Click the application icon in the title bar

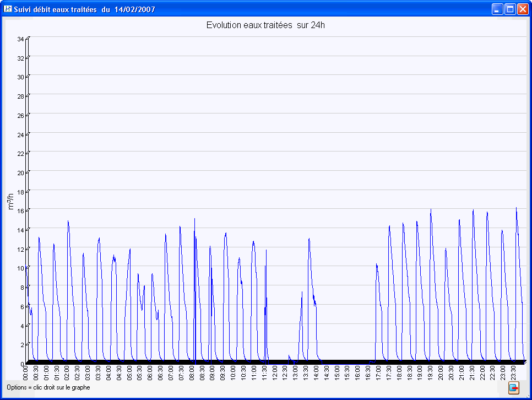pos(8,9)
